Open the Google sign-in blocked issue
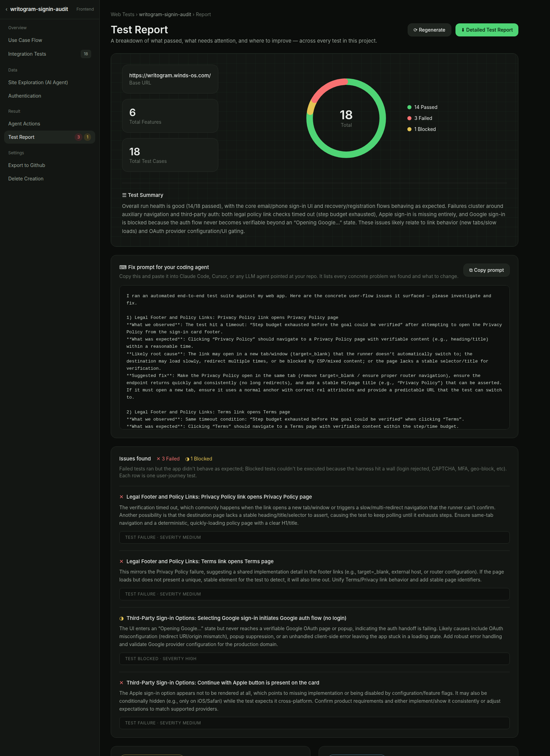The image size is (550, 756). pos(236,618)
